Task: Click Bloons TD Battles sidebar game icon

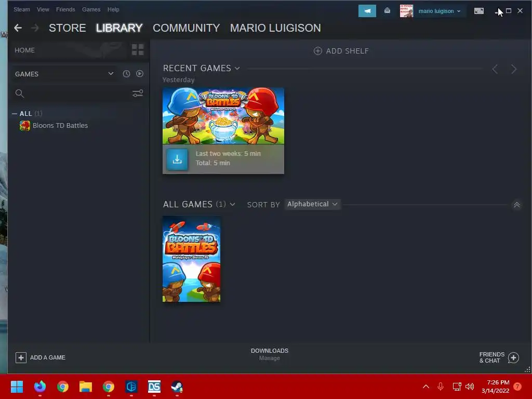Action: point(25,126)
